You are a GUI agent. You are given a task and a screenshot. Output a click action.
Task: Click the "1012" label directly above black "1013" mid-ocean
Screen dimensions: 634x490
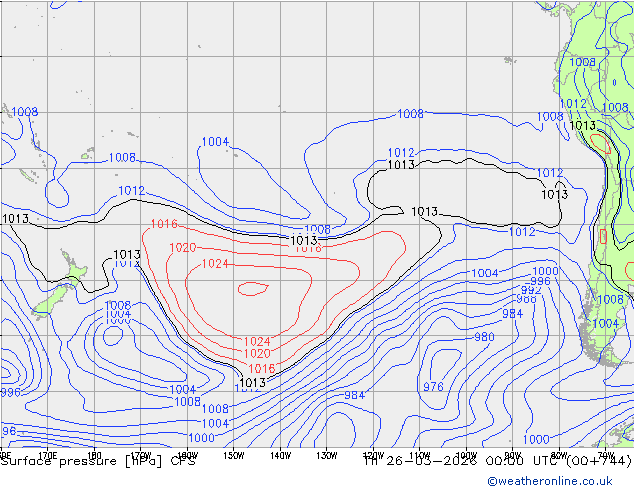pyautogui.click(x=401, y=153)
